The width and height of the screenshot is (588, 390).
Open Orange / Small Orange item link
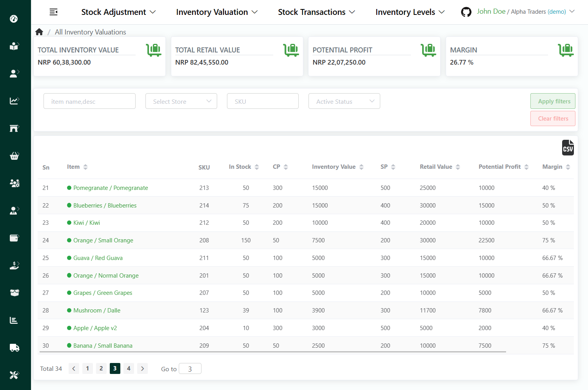103,240
